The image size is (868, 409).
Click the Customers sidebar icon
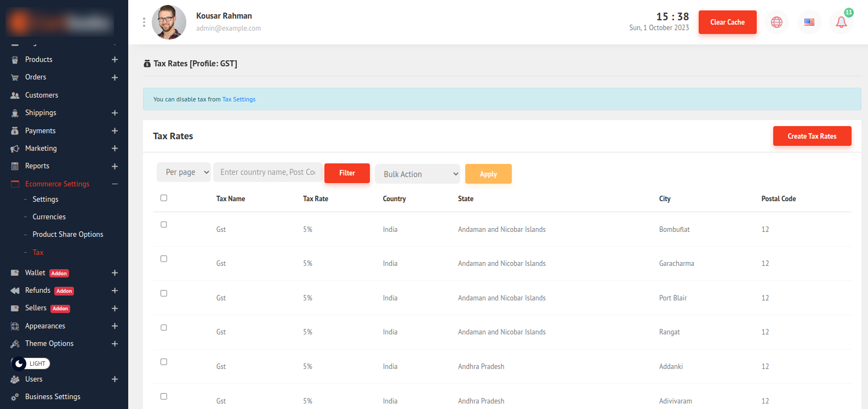click(x=15, y=95)
